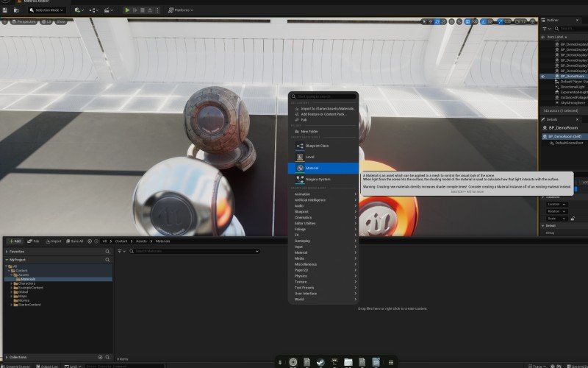
Task: Click the Play in editor green arrow
Action: tap(127, 10)
